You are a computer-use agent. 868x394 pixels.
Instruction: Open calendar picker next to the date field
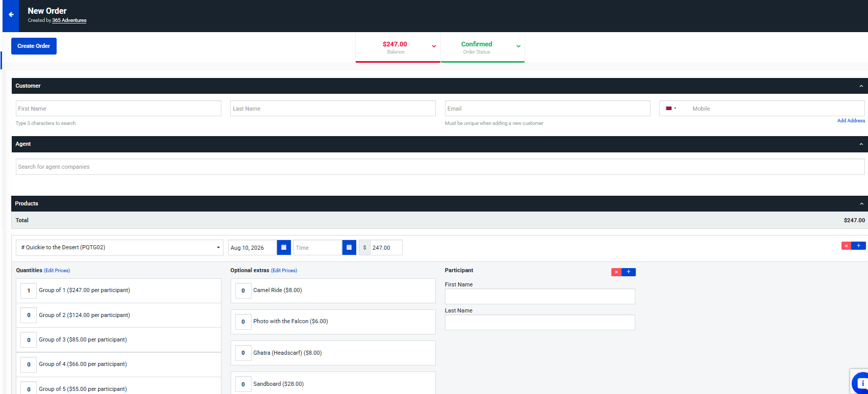(284, 248)
